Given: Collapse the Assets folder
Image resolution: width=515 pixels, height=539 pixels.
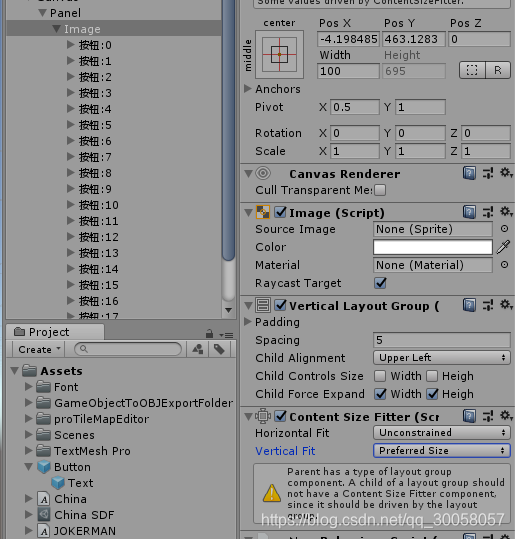Looking at the screenshot, I should (x=14, y=371).
